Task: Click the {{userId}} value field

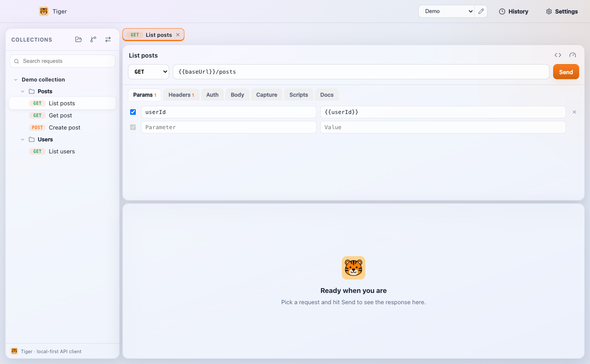Action: click(x=443, y=112)
